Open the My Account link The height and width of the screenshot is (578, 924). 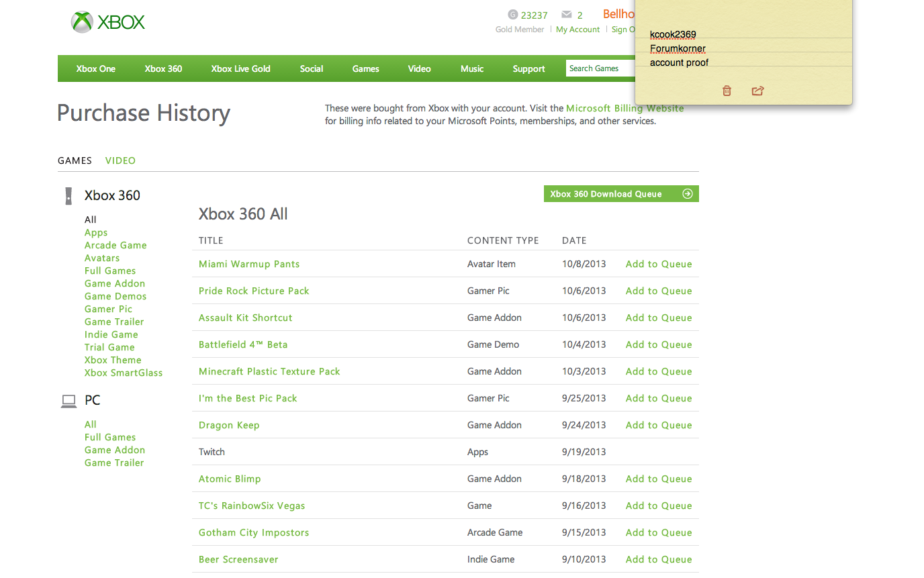[x=577, y=30]
